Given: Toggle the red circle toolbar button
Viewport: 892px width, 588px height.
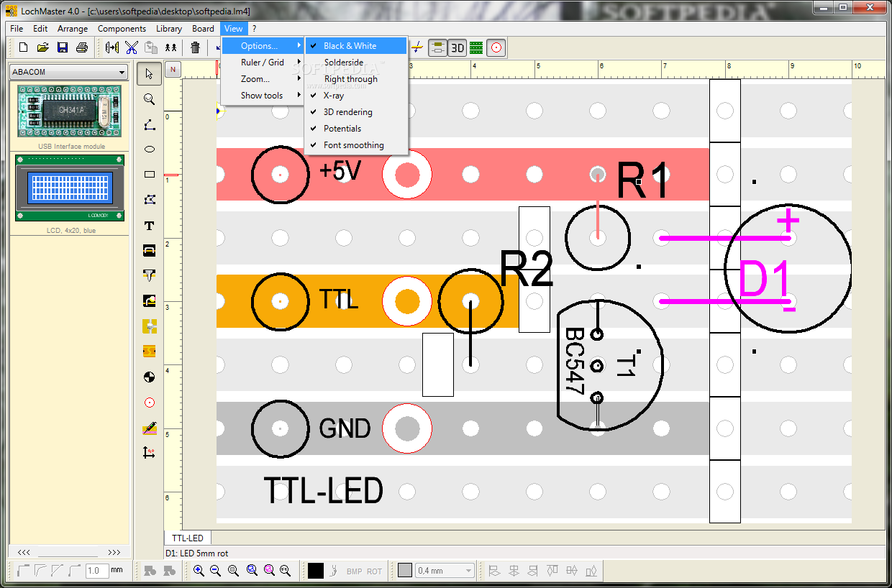Looking at the screenshot, I should point(496,47).
